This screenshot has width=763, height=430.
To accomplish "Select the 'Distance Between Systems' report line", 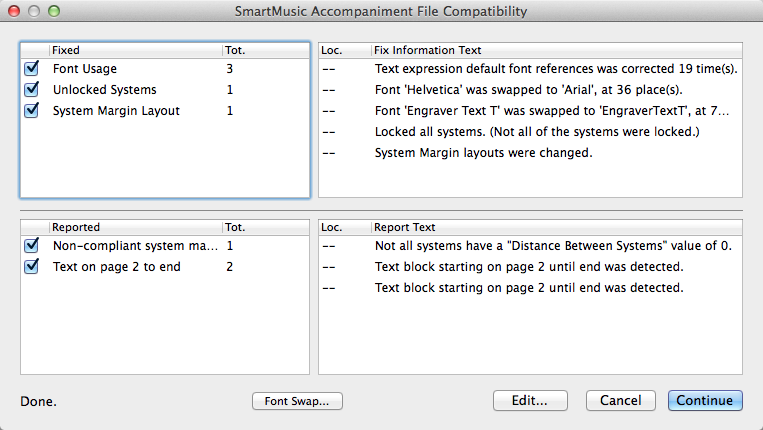I will point(530,246).
